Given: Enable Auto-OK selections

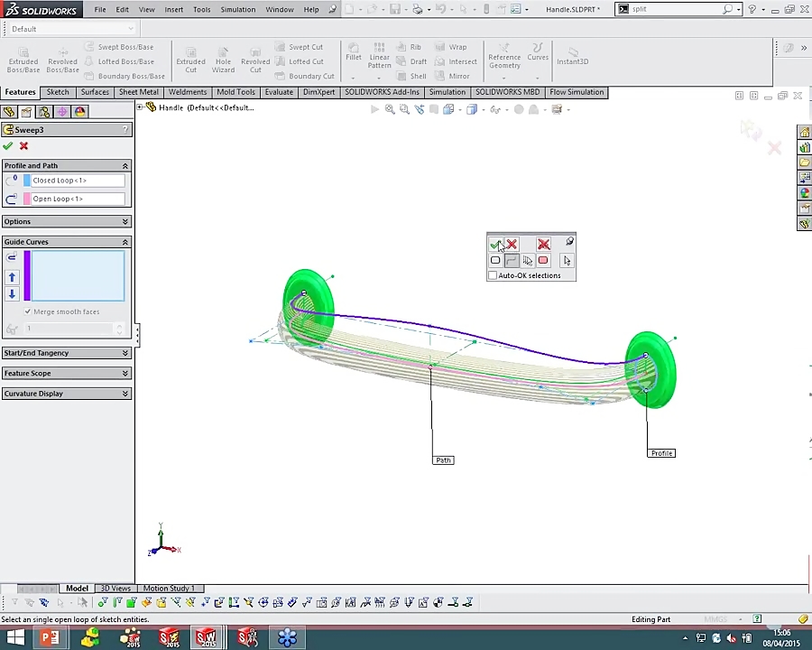Looking at the screenshot, I should [493, 275].
